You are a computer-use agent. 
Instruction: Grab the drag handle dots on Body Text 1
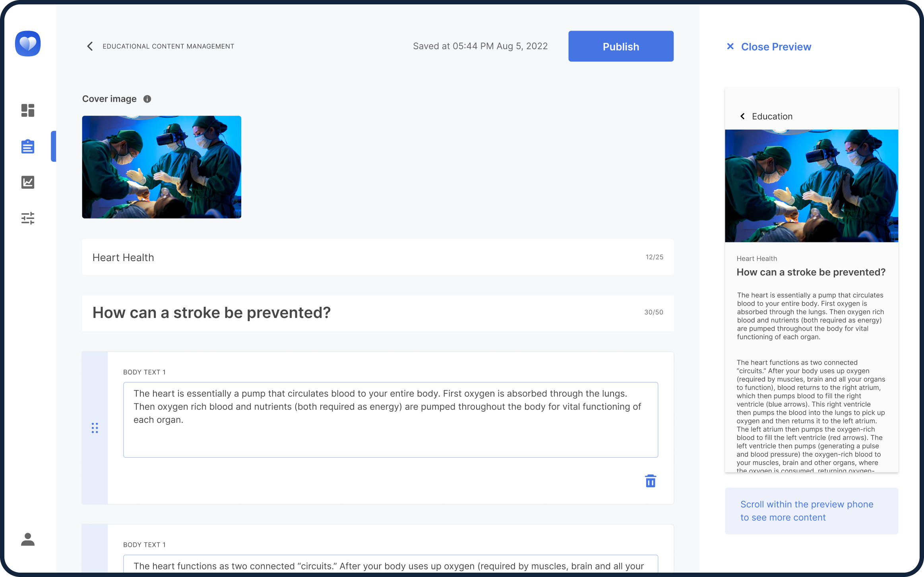pyautogui.click(x=95, y=428)
